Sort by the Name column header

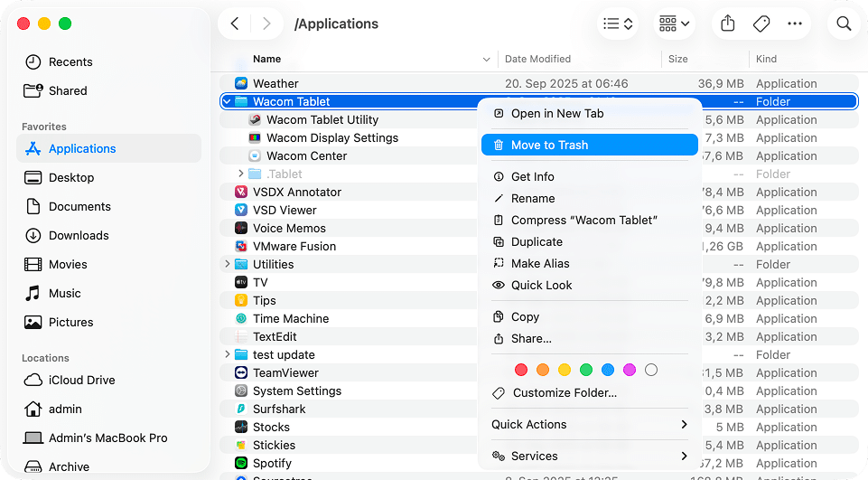[x=266, y=59]
